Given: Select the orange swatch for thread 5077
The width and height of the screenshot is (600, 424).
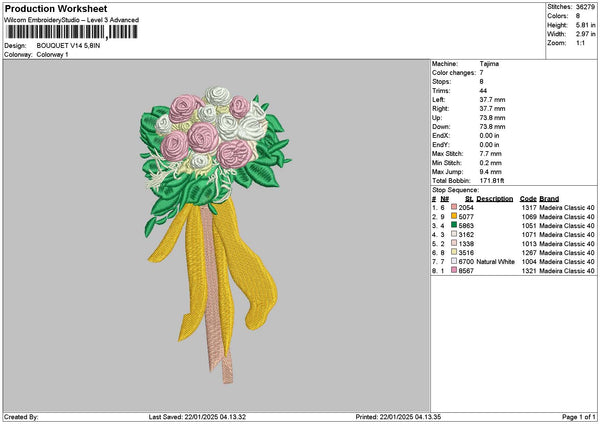Looking at the screenshot, I should [x=454, y=216].
